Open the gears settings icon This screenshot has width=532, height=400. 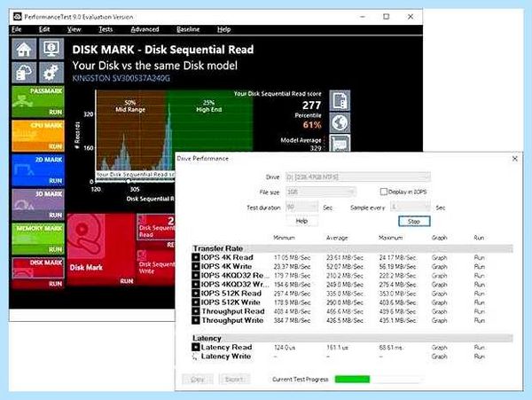51,72
